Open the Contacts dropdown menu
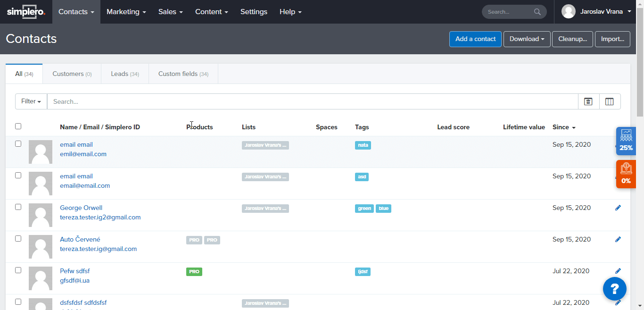This screenshot has width=644, height=310. pos(76,12)
